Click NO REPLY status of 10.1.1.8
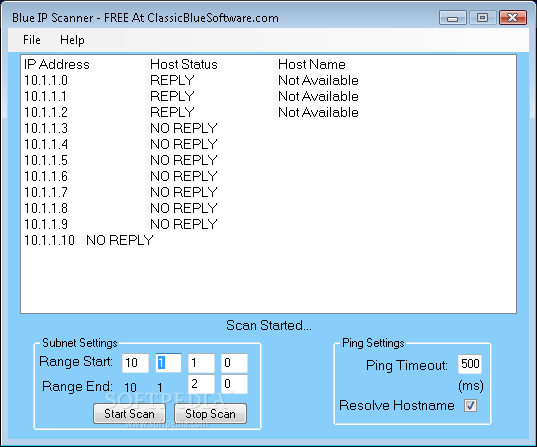The height and width of the screenshot is (447, 537). [x=184, y=208]
